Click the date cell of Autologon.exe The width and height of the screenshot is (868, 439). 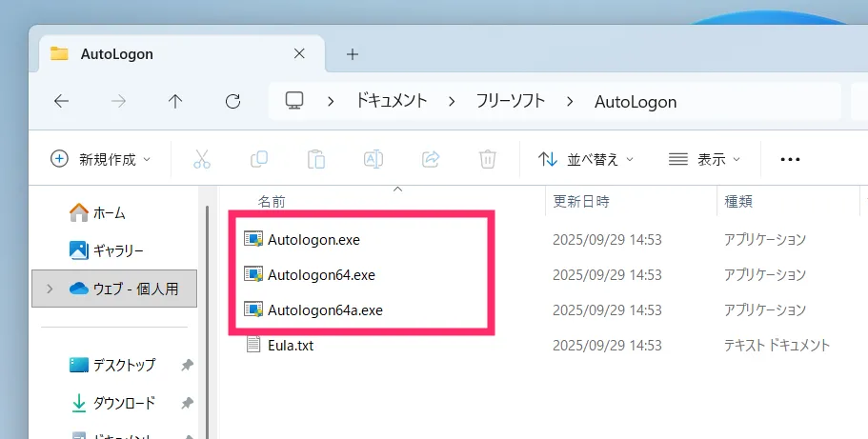(x=607, y=240)
